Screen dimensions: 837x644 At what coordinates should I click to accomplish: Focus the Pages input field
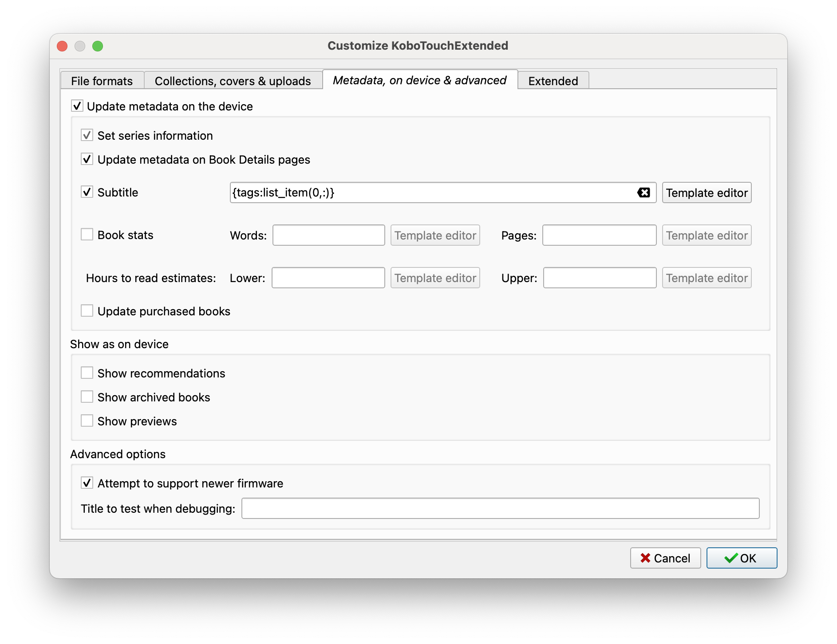pyautogui.click(x=599, y=235)
